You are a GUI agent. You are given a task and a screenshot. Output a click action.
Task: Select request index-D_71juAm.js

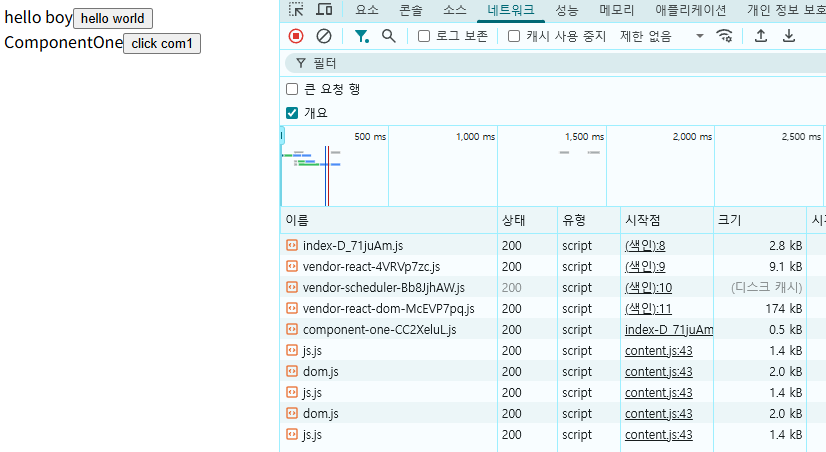[x=352, y=245]
